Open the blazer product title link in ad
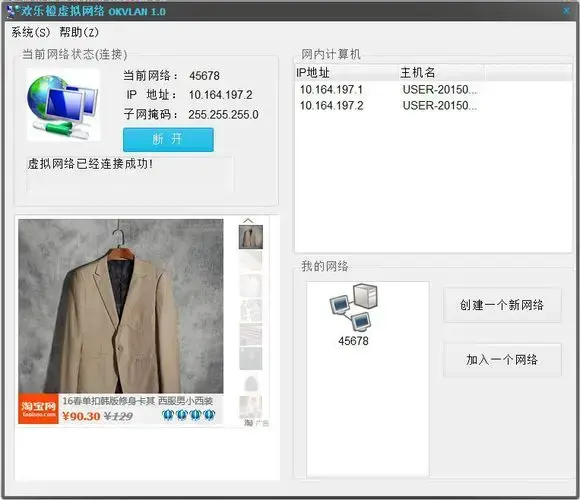 138,401
